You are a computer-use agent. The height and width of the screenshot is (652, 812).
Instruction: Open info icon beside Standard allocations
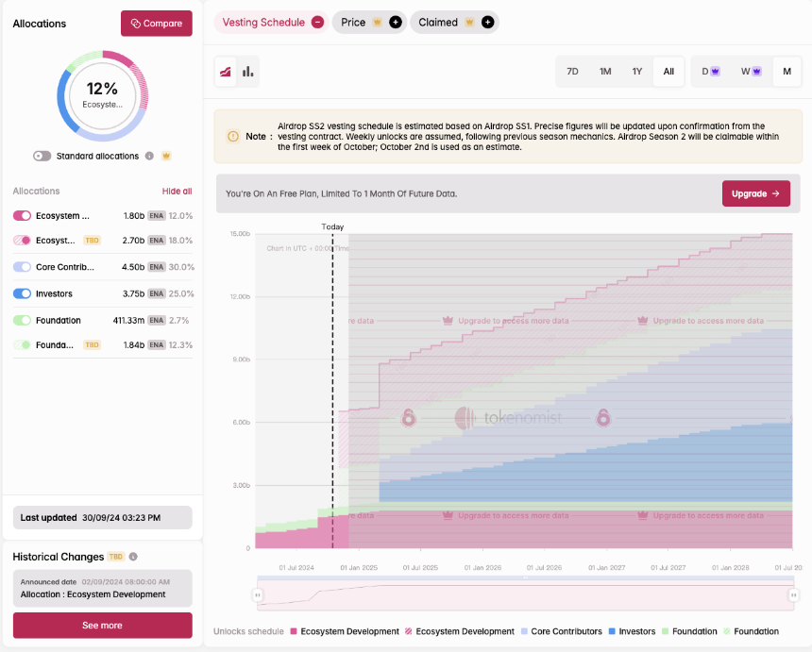click(149, 156)
